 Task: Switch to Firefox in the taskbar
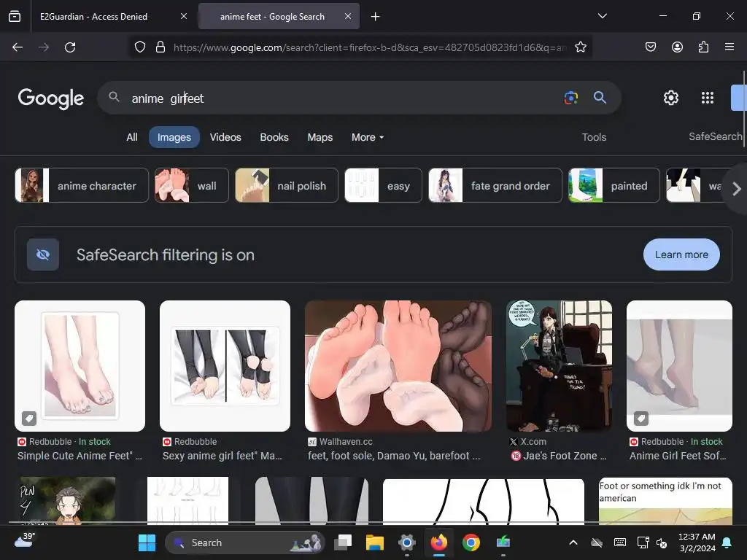(x=438, y=542)
